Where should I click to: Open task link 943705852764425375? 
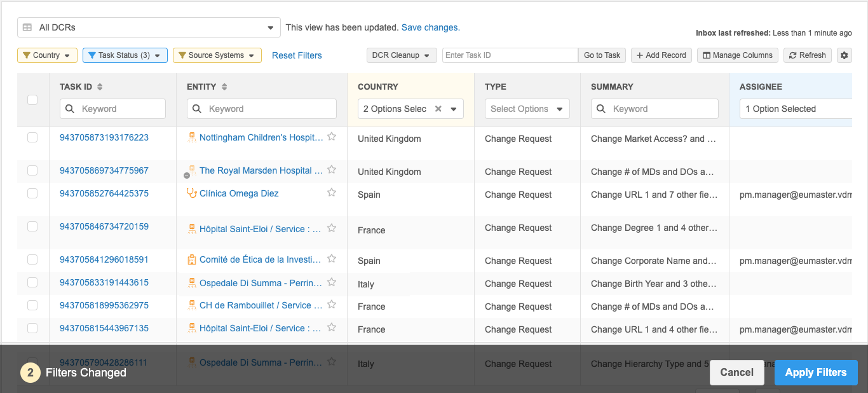point(104,193)
